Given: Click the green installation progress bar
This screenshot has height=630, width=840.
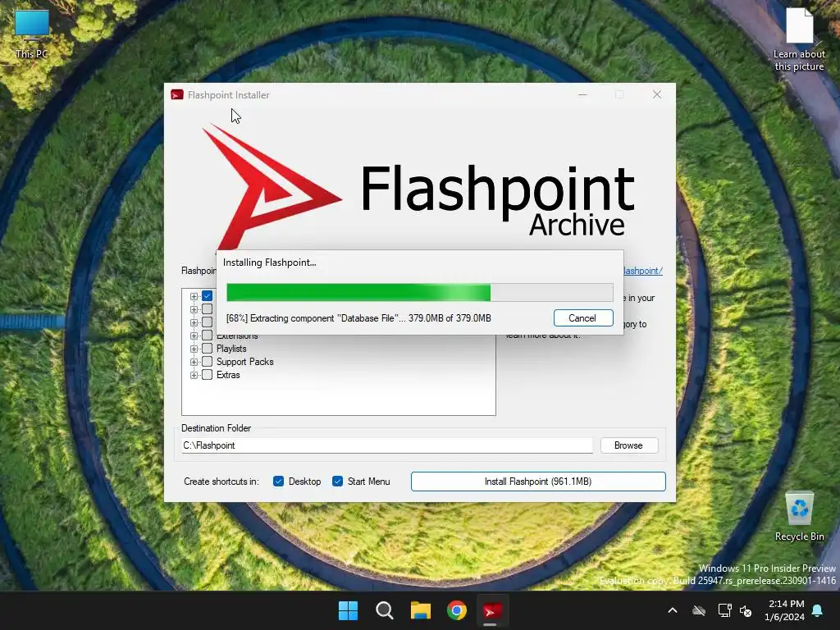Looking at the screenshot, I should [x=420, y=293].
